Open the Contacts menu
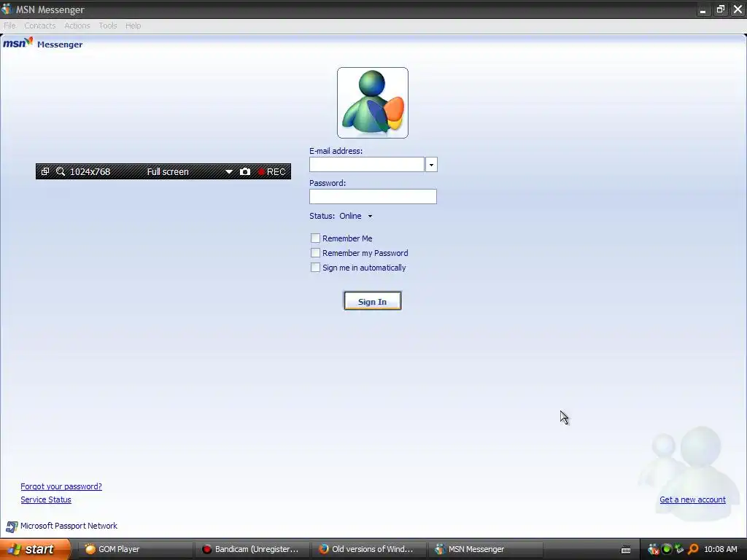Image resolution: width=747 pixels, height=560 pixels. coord(40,26)
